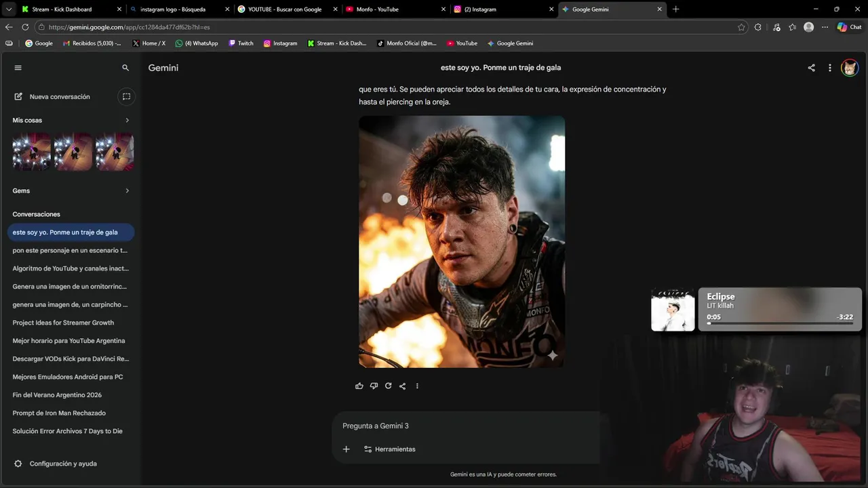Open 'Mejores Emuladores Android para PC' chat

point(71,377)
